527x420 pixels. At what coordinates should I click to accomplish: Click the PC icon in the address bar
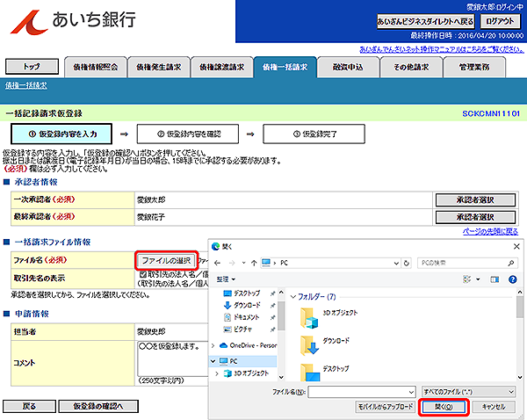point(266,263)
